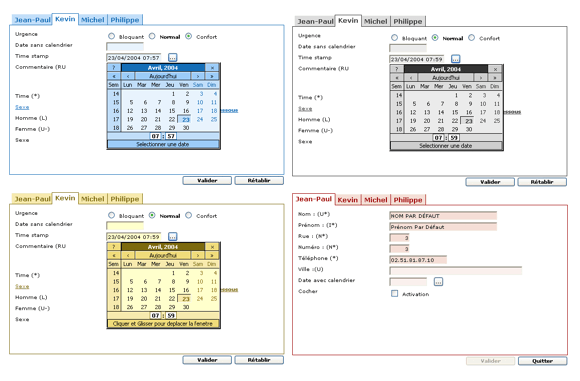
Task: Open the ... date picker in the yellow panel
Action: coord(173,237)
